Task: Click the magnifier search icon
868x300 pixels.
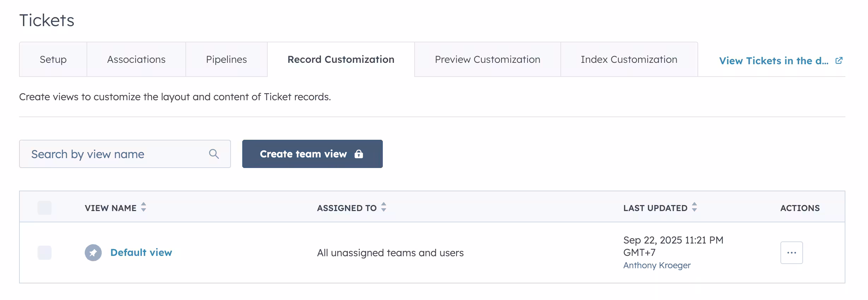Action: click(x=214, y=154)
